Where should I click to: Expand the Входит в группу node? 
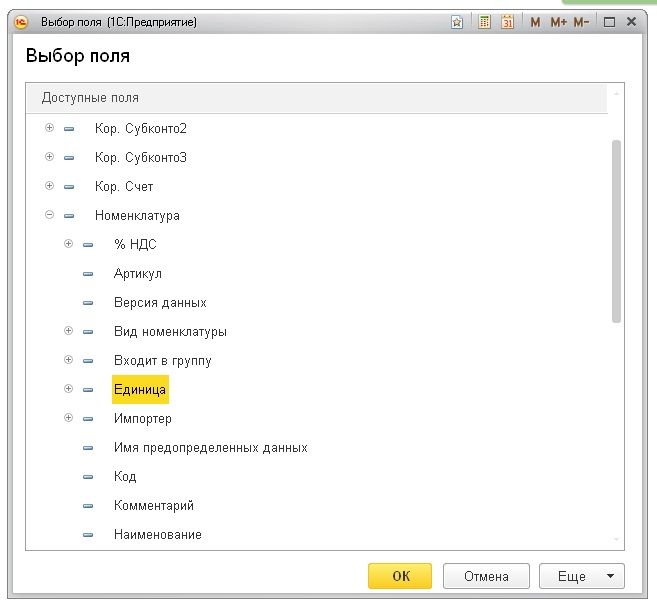[68, 360]
